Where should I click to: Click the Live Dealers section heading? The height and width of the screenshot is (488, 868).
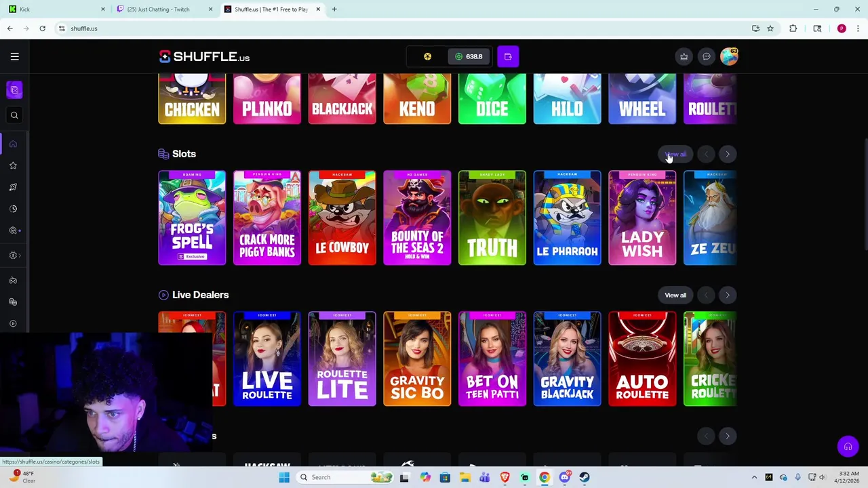tap(200, 295)
